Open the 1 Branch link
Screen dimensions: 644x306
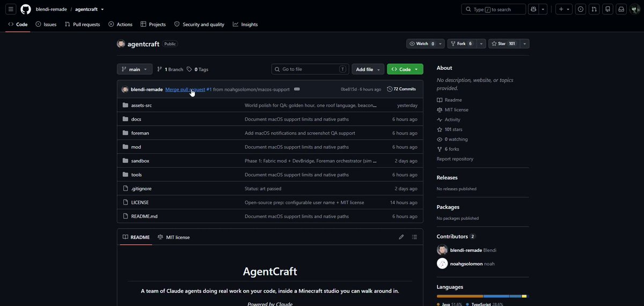pos(170,69)
